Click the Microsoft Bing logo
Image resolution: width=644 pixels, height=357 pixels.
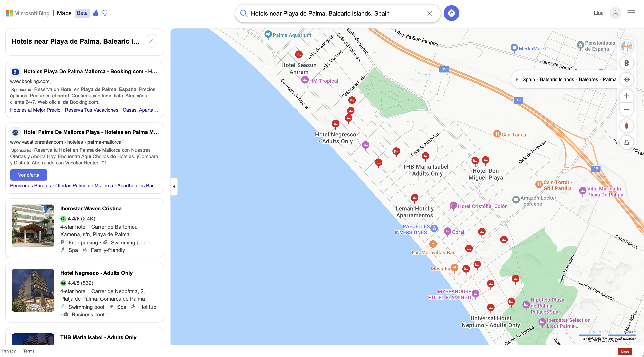[28, 13]
